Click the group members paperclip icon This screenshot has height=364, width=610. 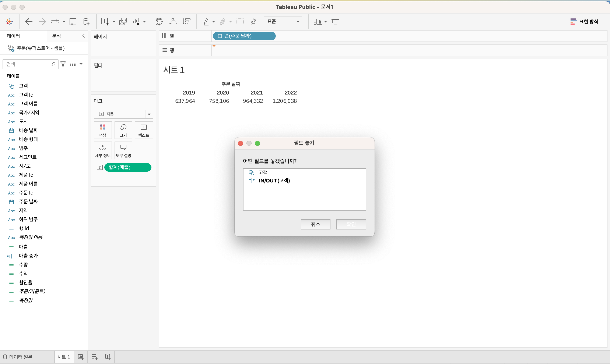point(222,22)
